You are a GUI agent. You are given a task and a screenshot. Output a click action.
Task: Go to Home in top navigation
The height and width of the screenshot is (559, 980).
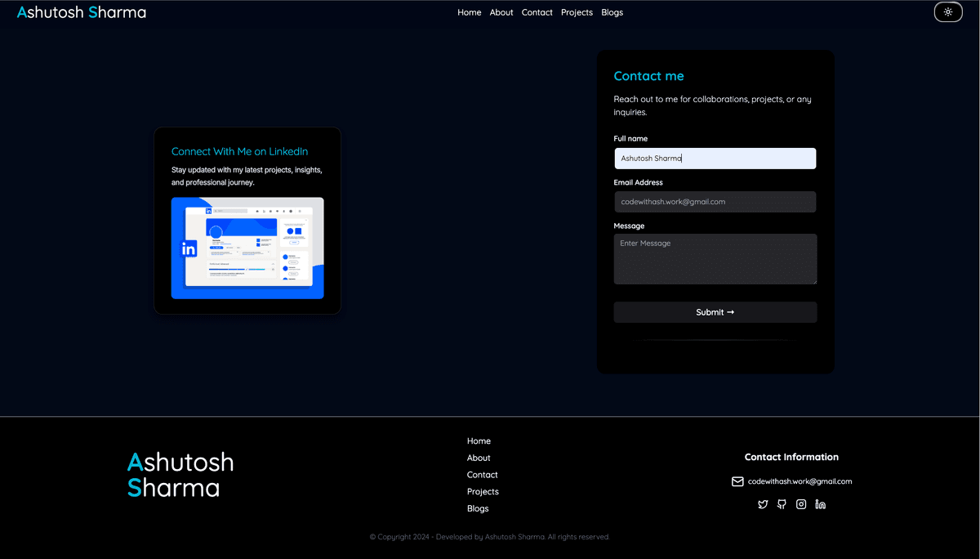tap(469, 12)
